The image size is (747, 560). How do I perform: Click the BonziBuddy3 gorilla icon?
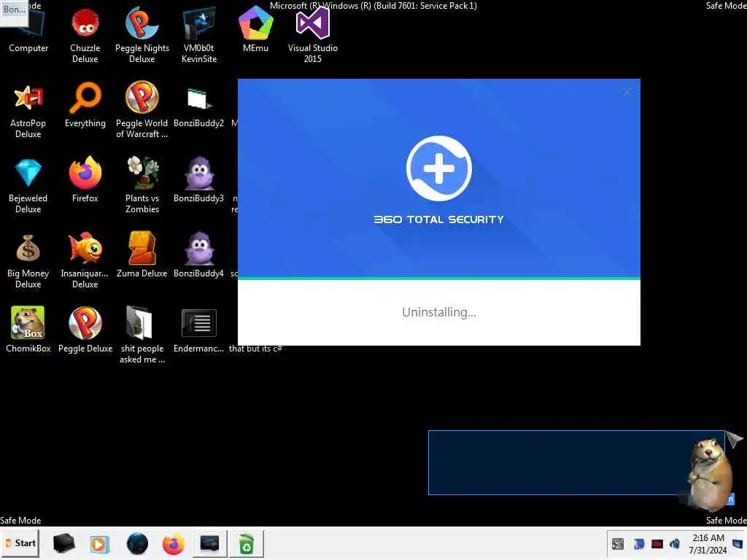pyautogui.click(x=198, y=180)
